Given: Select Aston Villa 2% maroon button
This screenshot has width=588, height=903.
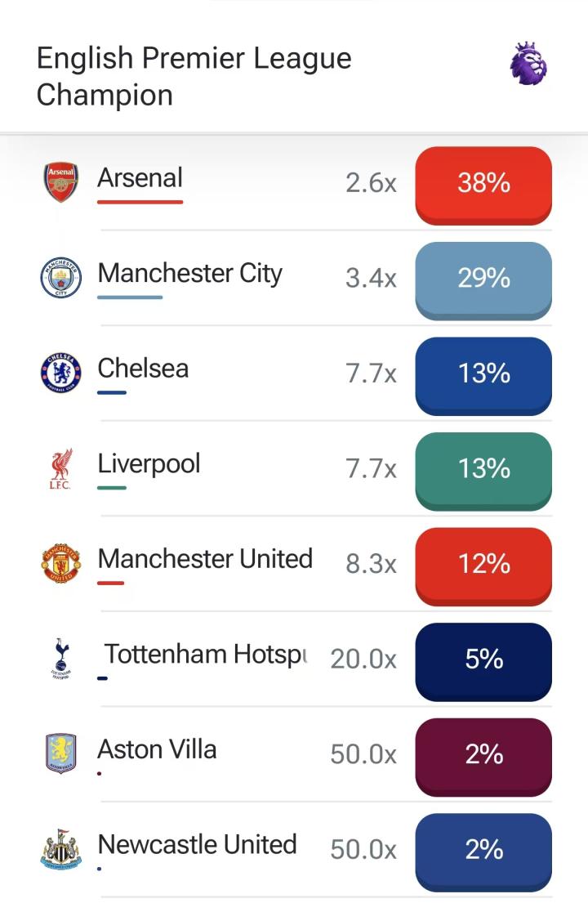Looking at the screenshot, I should 483,758.
